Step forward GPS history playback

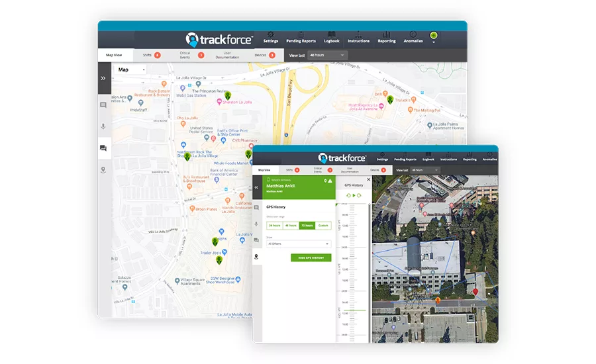click(359, 195)
